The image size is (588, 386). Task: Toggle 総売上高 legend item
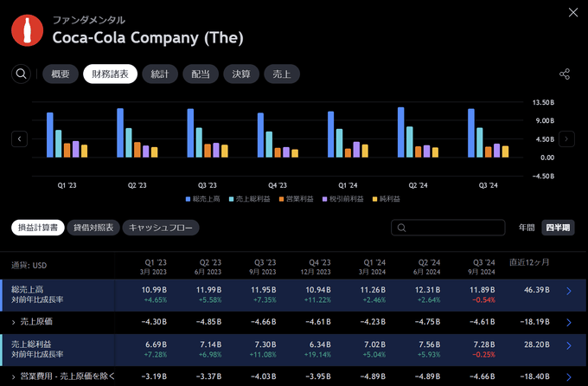[203, 199]
